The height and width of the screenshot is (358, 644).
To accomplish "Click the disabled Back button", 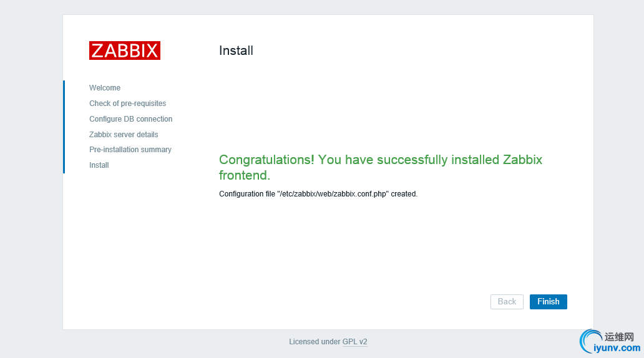I will tap(507, 302).
